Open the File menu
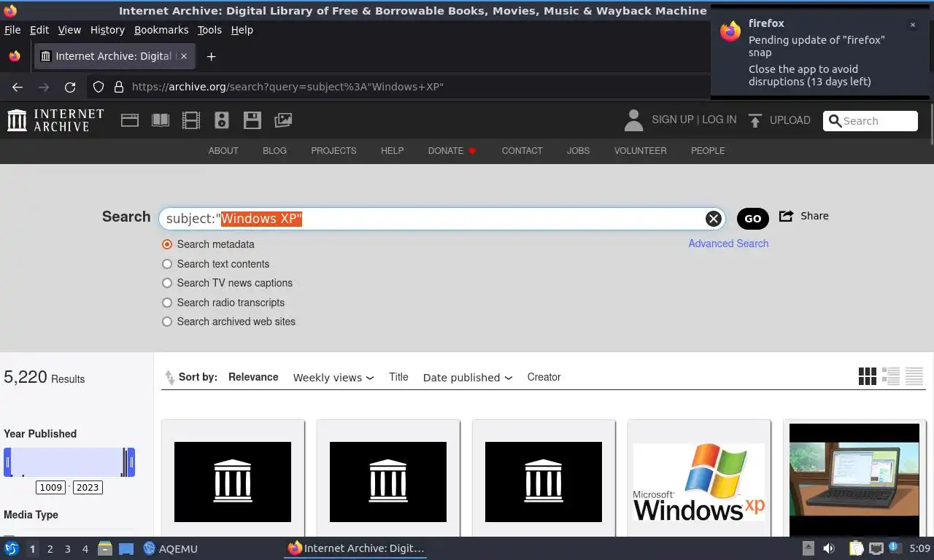 (12, 30)
